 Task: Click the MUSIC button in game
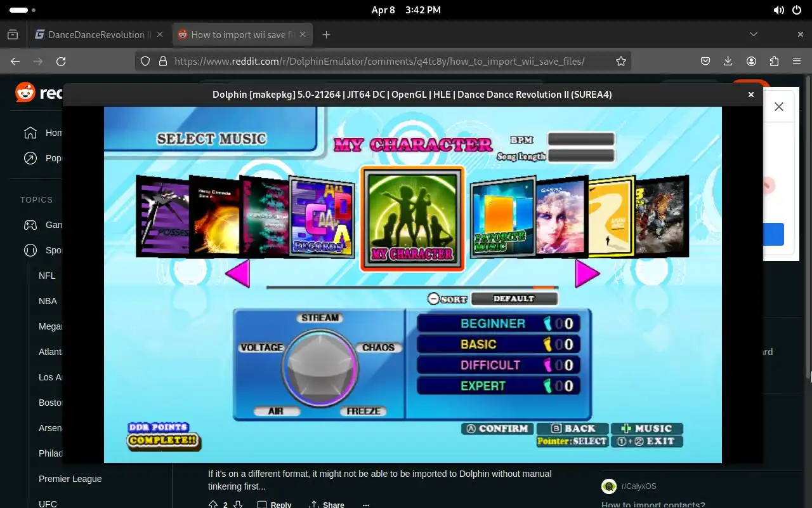tap(646, 429)
